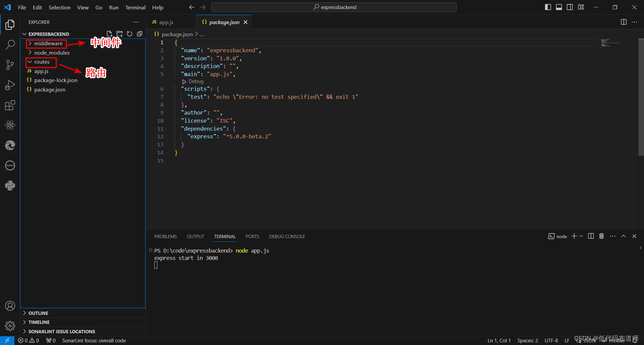Open the Source Control view

10,65
